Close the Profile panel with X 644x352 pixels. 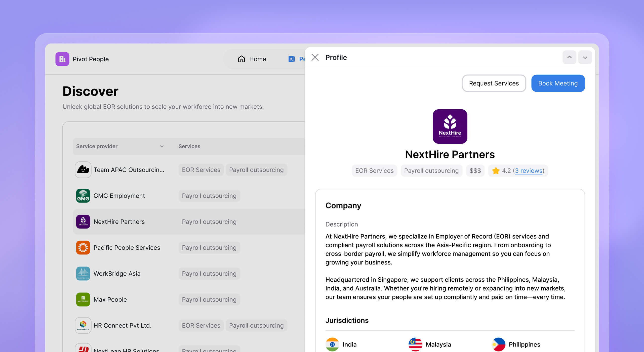(x=315, y=58)
